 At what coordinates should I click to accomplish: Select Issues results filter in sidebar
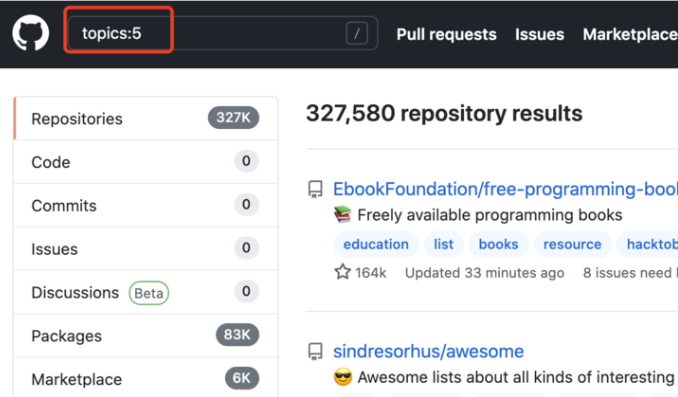pyautogui.click(x=146, y=249)
